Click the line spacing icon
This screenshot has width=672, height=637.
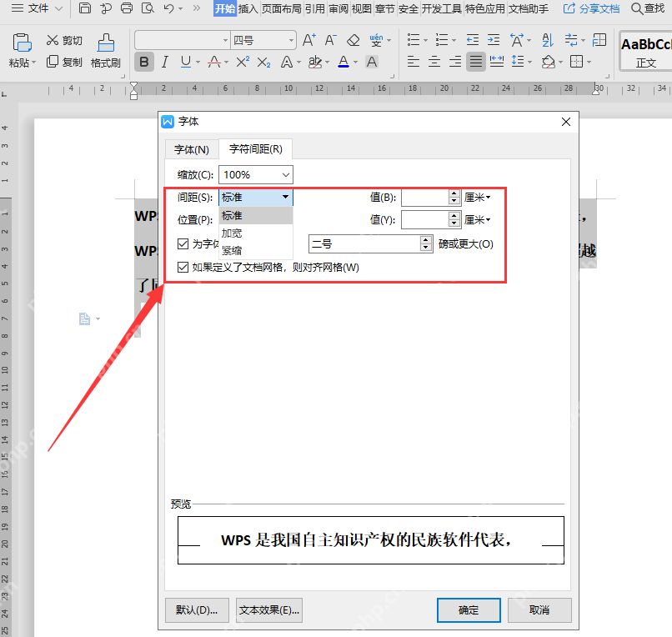tap(518, 63)
